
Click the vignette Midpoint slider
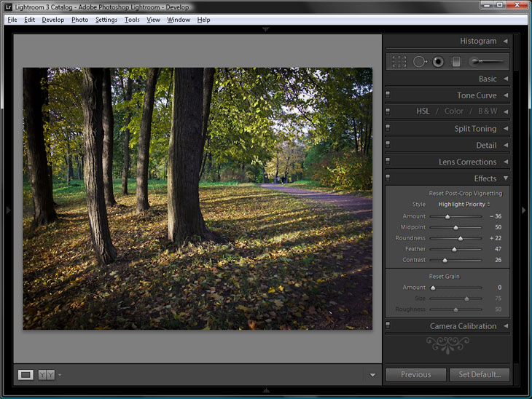coord(455,227)
